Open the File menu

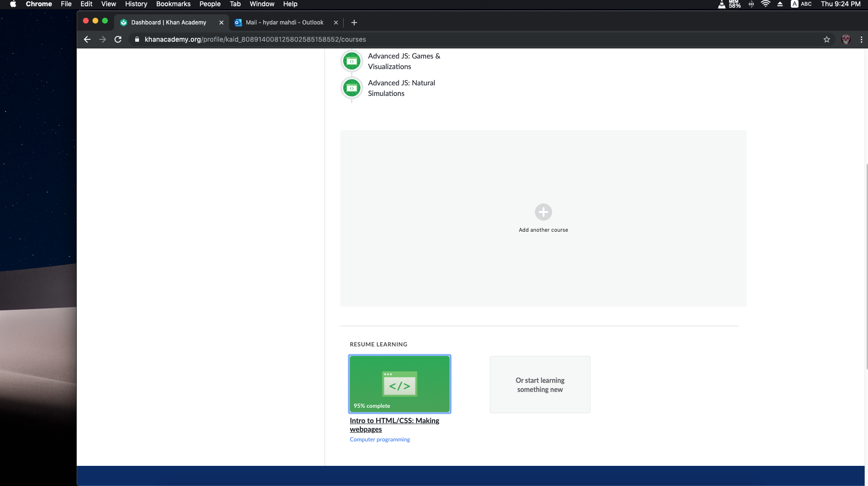pos(66,4)
